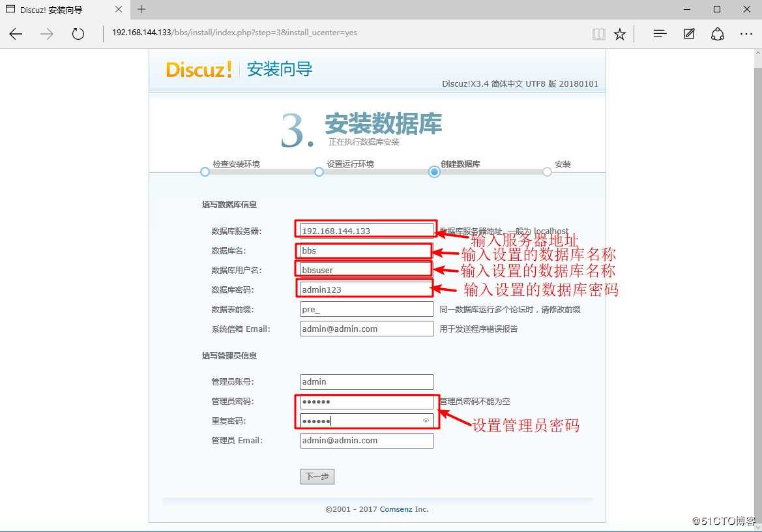Toggle password reveal eye in 重复密码 field

[426, 421]
